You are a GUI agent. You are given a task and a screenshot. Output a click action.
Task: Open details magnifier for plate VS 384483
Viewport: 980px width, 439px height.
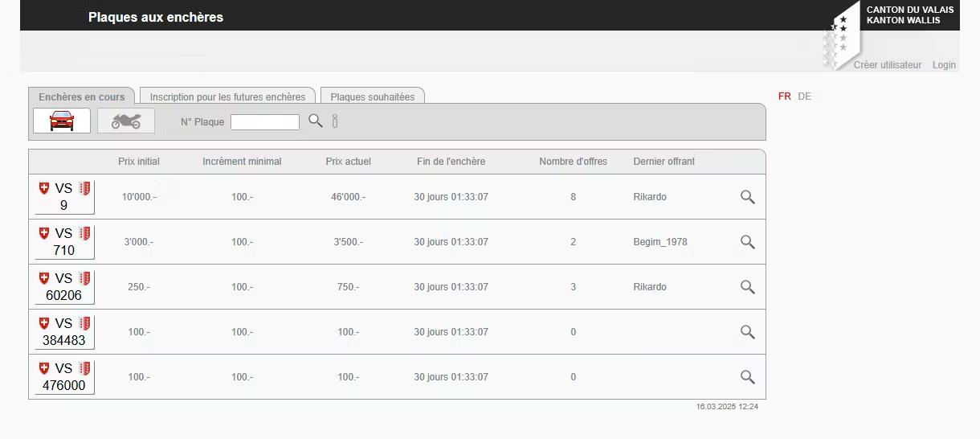click(747, 332)
